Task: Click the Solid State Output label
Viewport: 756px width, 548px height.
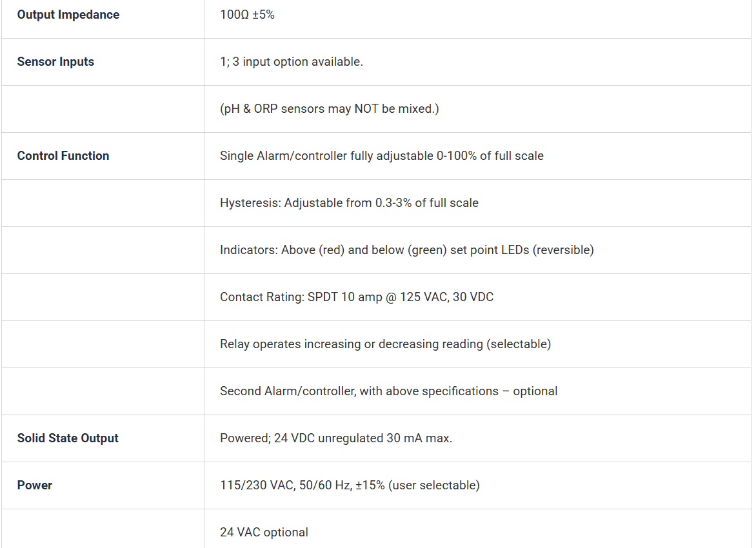Action: (68, 438)
